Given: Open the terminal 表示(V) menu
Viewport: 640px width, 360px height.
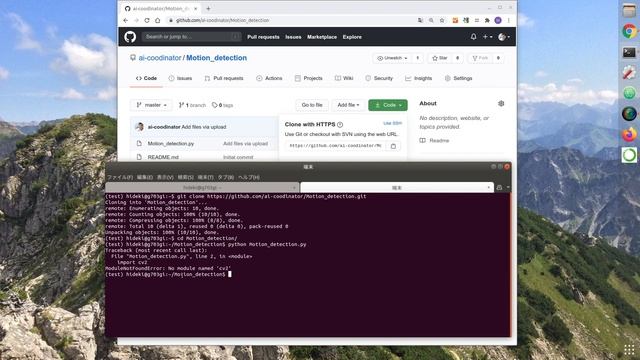Looking at the screenshot, I should pos(165,177).
